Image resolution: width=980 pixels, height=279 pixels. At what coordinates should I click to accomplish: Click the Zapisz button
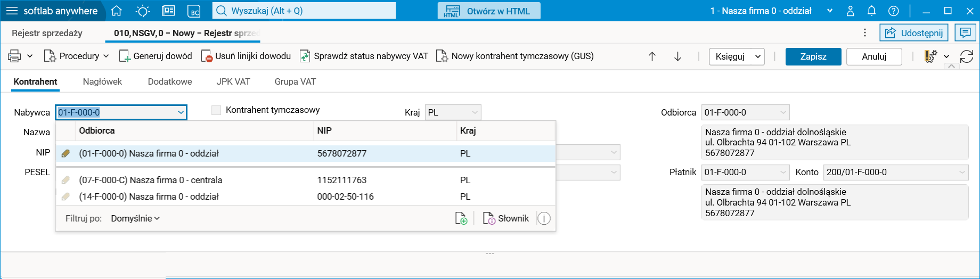(813, 56)
